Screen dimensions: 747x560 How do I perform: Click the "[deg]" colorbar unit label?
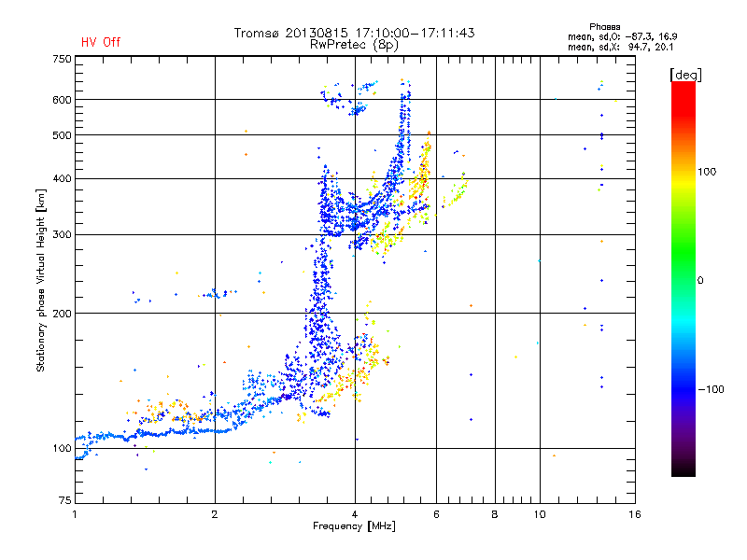pyautogui.click(x=685, y=75)
